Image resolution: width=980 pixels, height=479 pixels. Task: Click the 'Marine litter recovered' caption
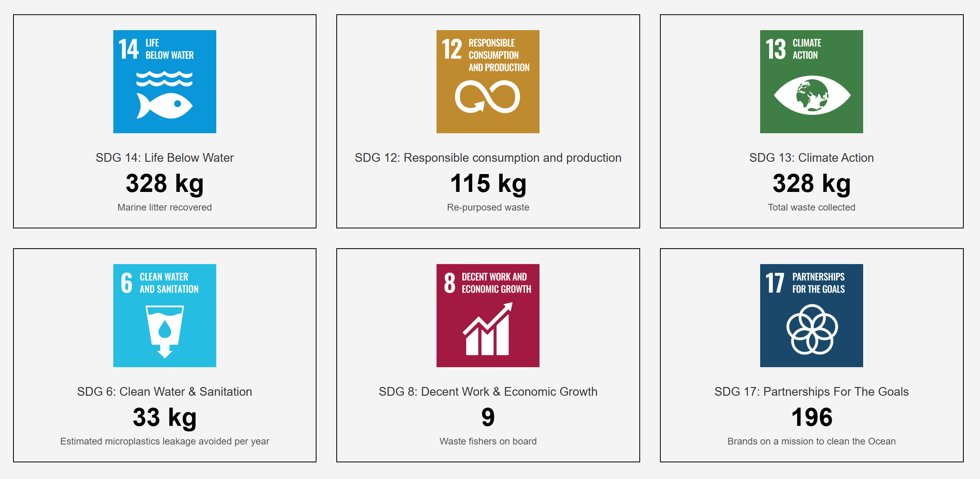tap(165, 207)
